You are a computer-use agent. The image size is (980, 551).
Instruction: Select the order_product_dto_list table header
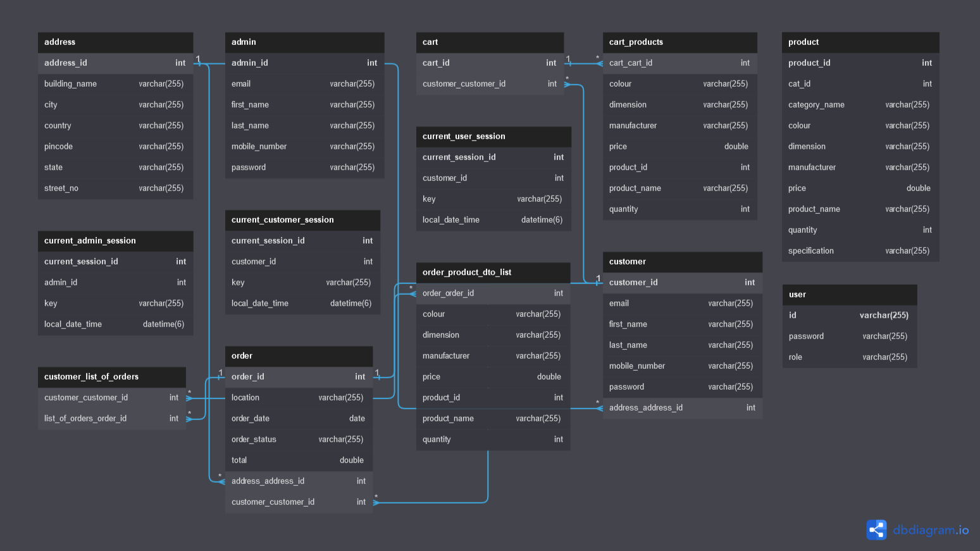point(493,273)
